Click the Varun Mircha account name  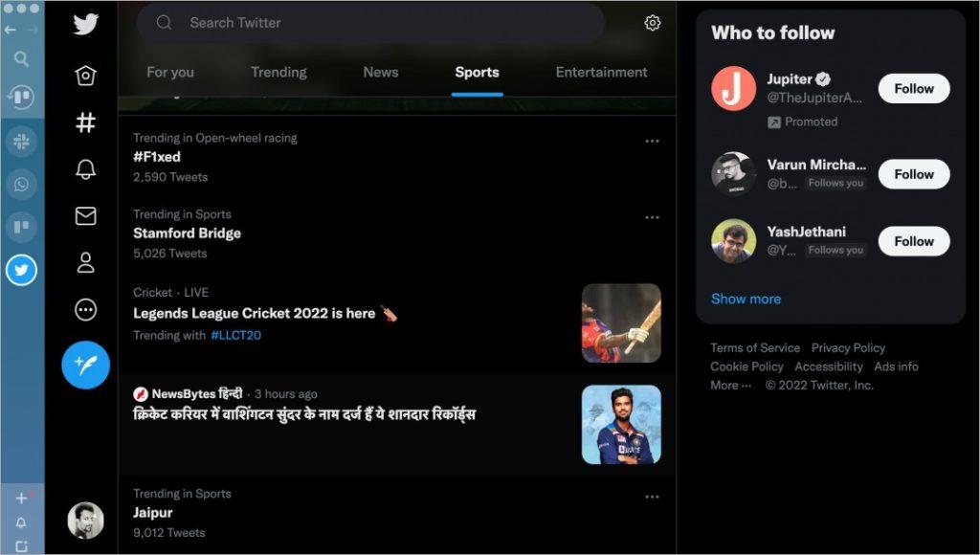point(816,165)
